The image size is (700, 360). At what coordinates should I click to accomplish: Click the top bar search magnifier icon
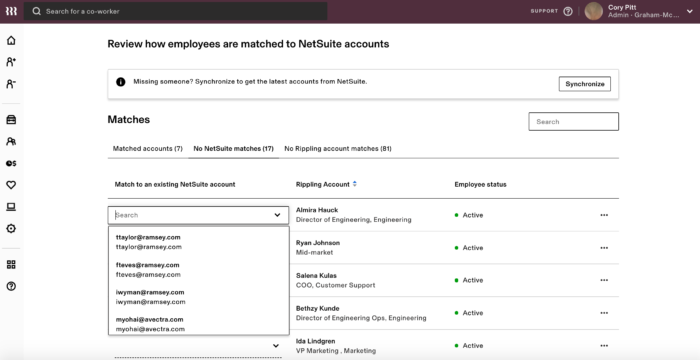click(x=37, y=11)
